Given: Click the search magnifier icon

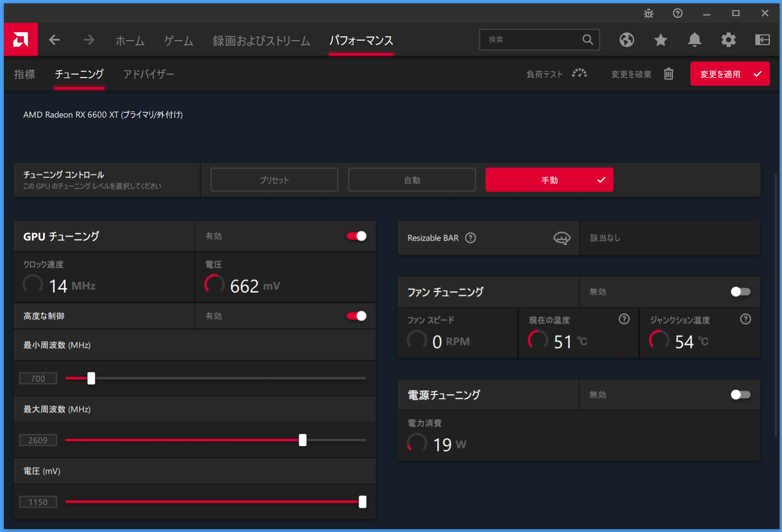Looking at the screenshot, I should coord(588,40).
